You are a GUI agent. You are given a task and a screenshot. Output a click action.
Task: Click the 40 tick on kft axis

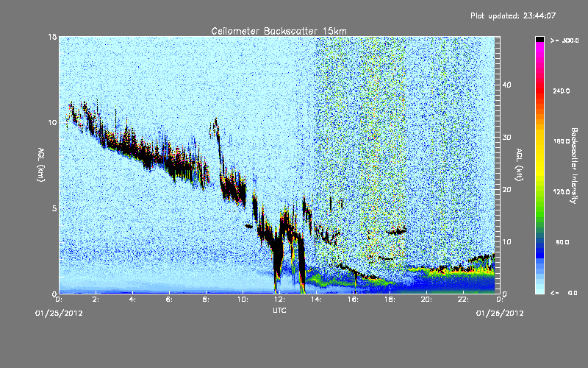(506, 85)
